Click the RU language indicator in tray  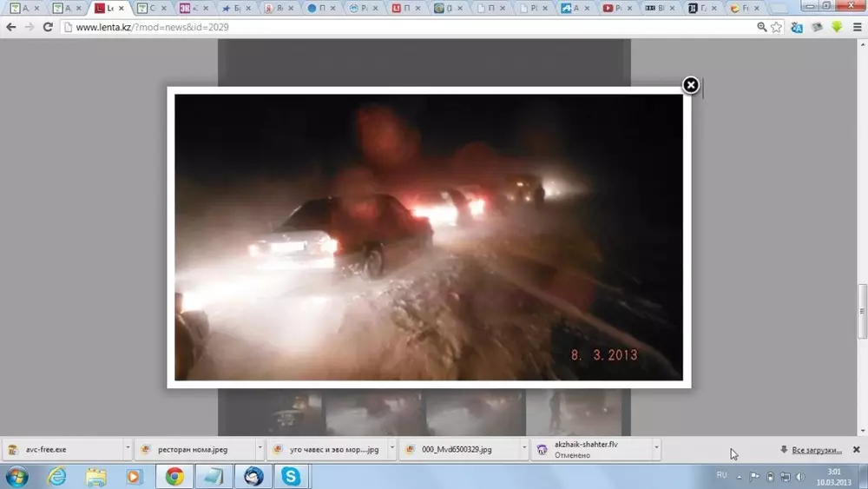pyautogui.click(x=721, y=475)
